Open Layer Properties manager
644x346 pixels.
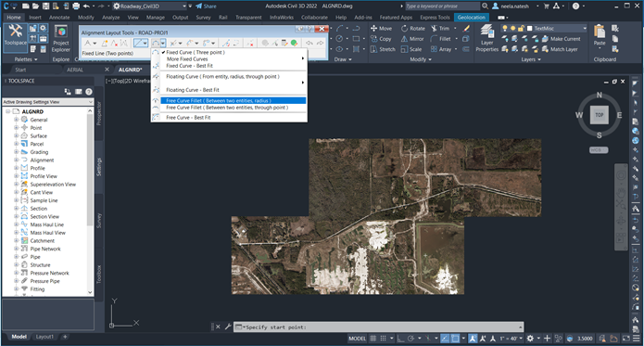486,38
